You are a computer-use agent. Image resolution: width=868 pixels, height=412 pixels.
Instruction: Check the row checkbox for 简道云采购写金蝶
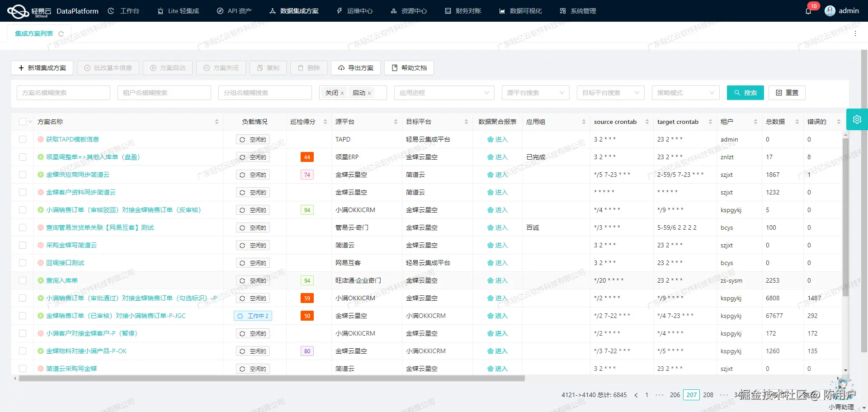click(x=23, y=368)
